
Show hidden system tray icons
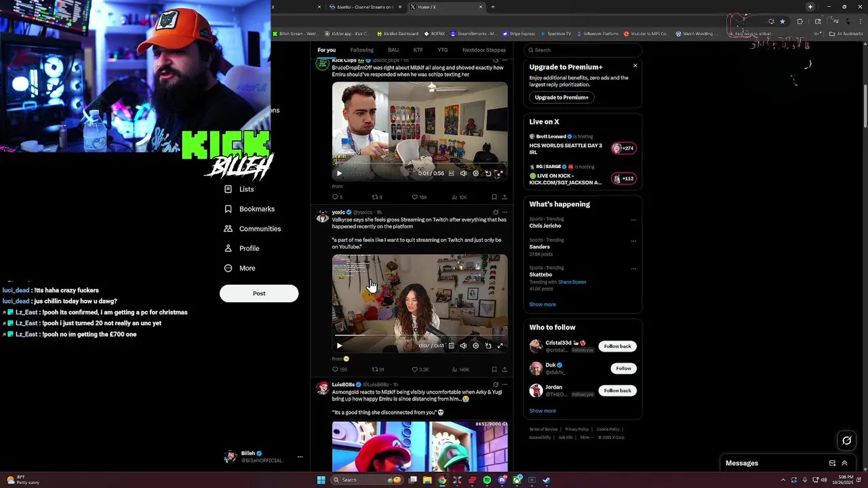783,480
